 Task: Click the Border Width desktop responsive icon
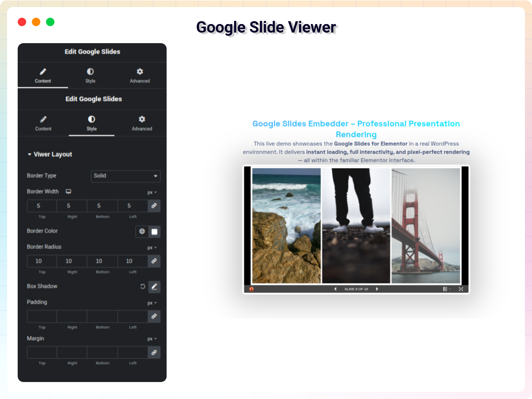click(68, 191)
